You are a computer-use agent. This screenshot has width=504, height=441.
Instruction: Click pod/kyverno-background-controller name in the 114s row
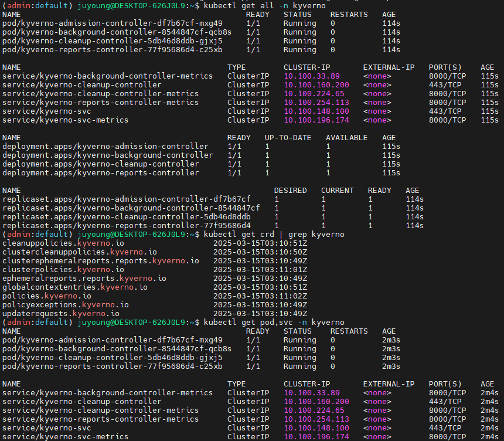[117, 32]
